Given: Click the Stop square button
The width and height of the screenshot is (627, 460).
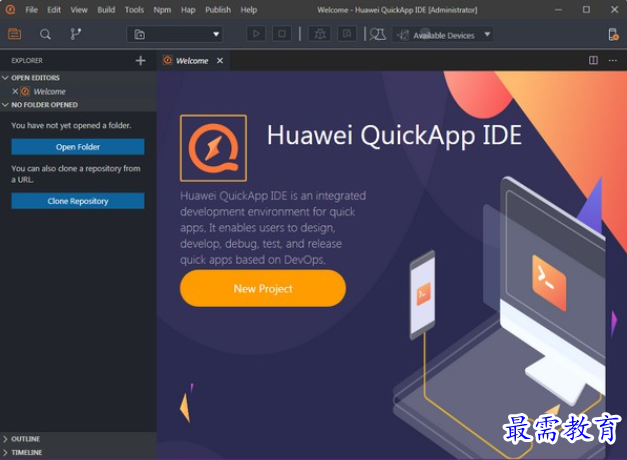Looking at the screenshot, I should point(282,34).
